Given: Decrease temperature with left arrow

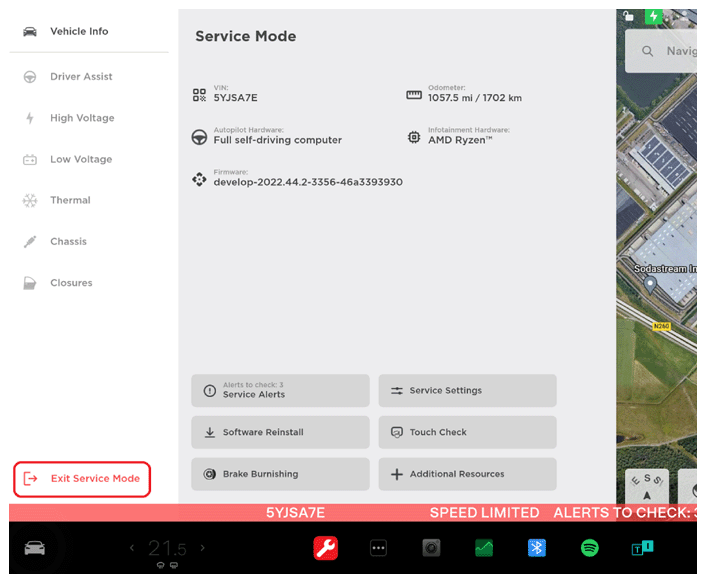Looking at the screenshot, I should pos(132,548).
